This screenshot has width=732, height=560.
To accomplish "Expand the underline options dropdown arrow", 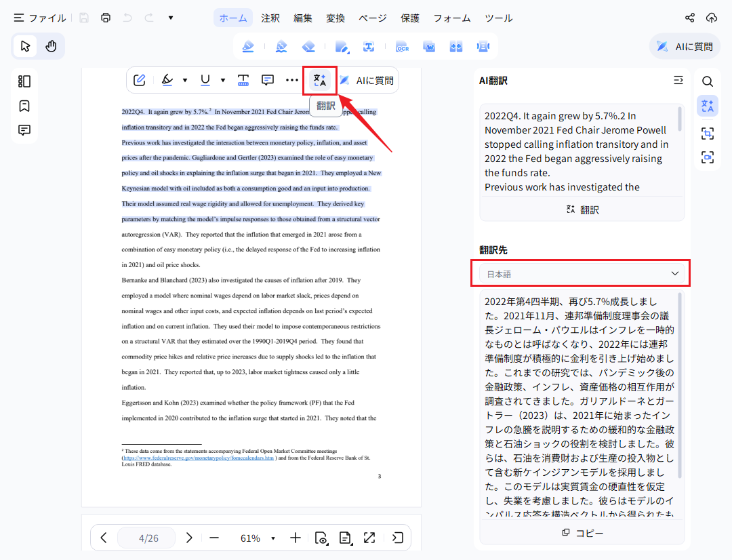I will [x=223, y=80].
